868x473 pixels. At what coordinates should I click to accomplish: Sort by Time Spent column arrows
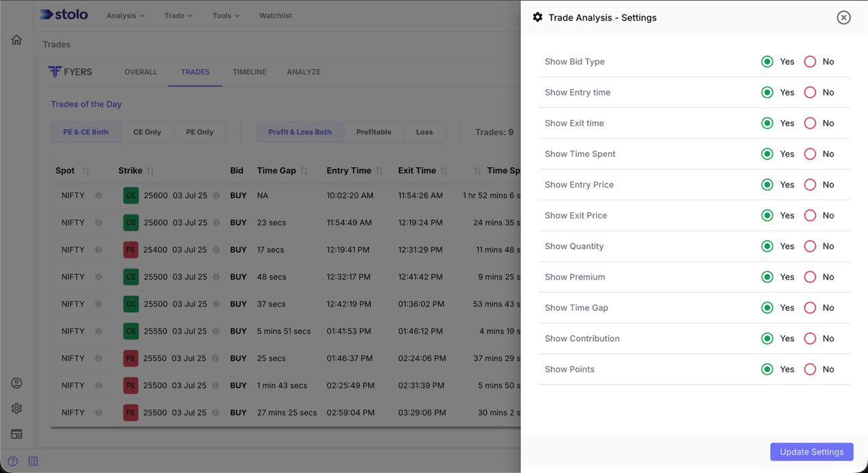pyautogui.click(x=477, y=171)
